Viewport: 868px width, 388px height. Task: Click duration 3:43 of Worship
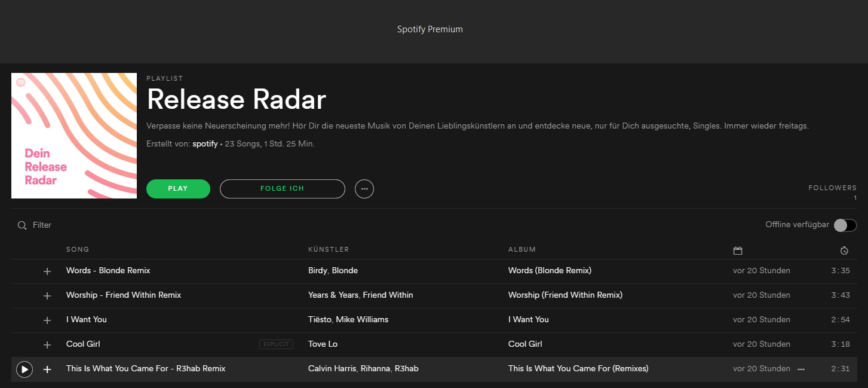[x=841, y=295]
